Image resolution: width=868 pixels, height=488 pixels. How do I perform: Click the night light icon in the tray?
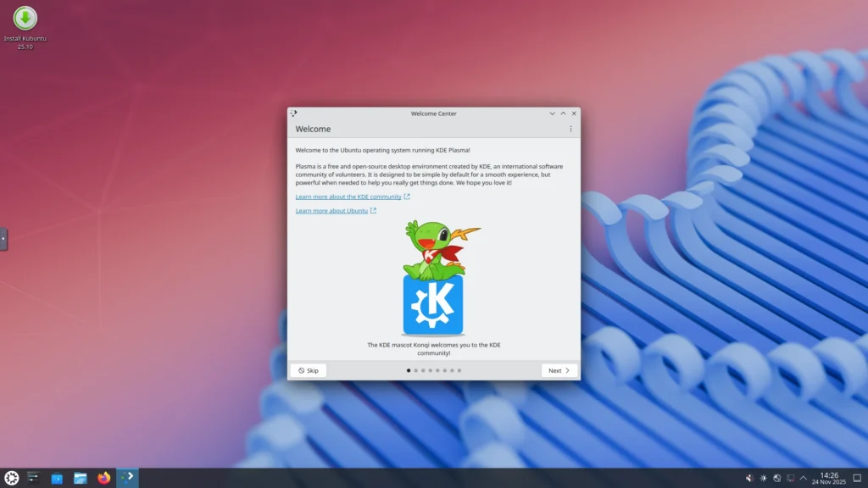point(764,478)
